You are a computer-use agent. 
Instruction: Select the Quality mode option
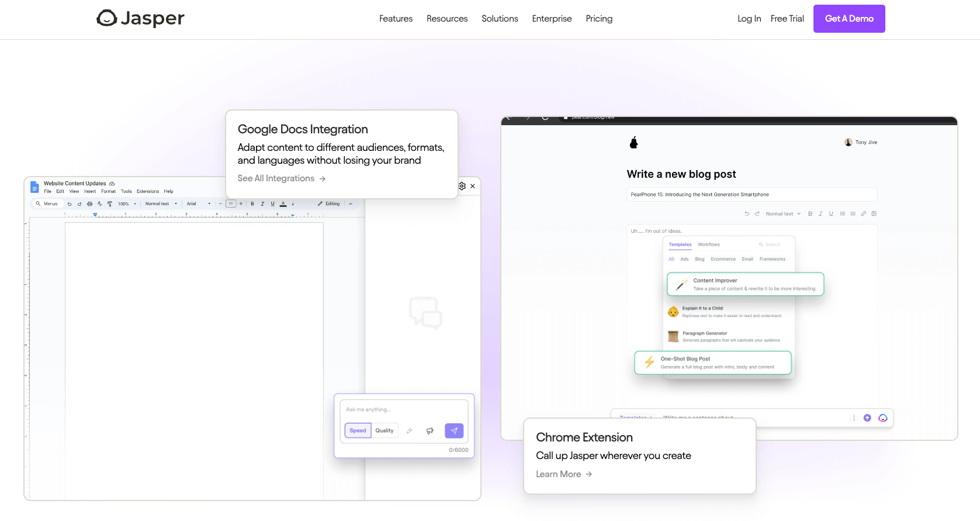click(x=385, y=430)
